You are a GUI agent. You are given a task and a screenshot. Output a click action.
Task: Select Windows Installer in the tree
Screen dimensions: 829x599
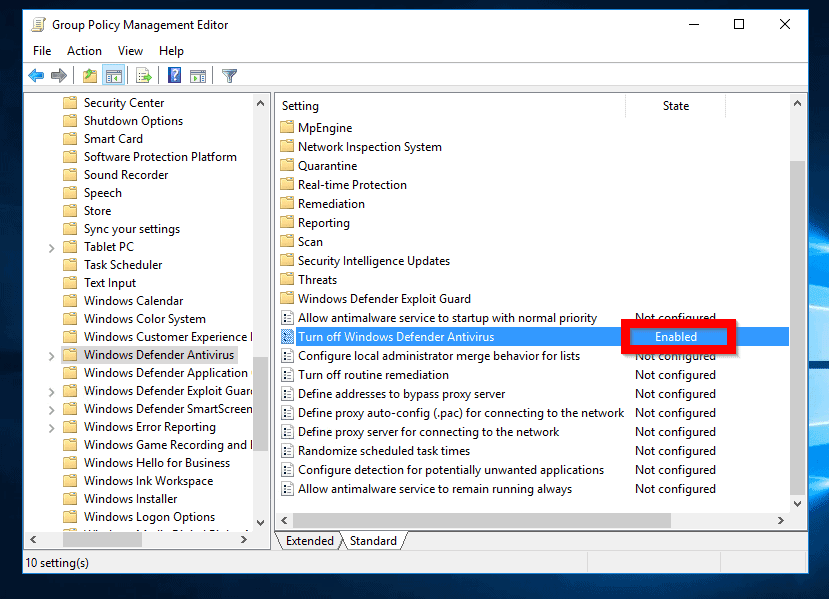coord(130,499)
